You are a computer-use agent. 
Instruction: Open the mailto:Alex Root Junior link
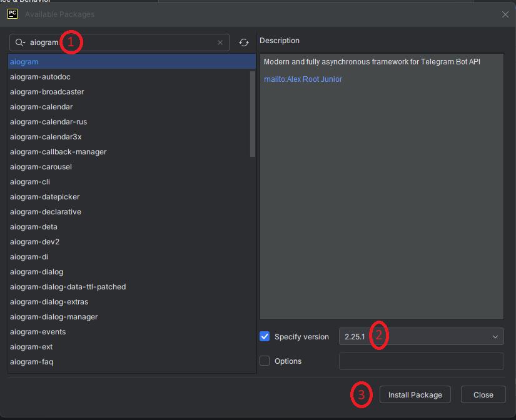click(x=303, y=79)
